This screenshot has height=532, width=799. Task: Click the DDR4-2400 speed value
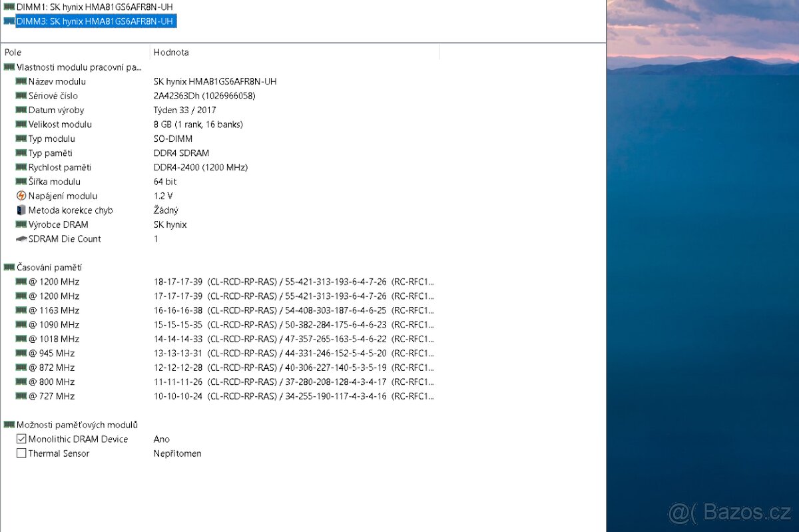(x=178, y=167)
